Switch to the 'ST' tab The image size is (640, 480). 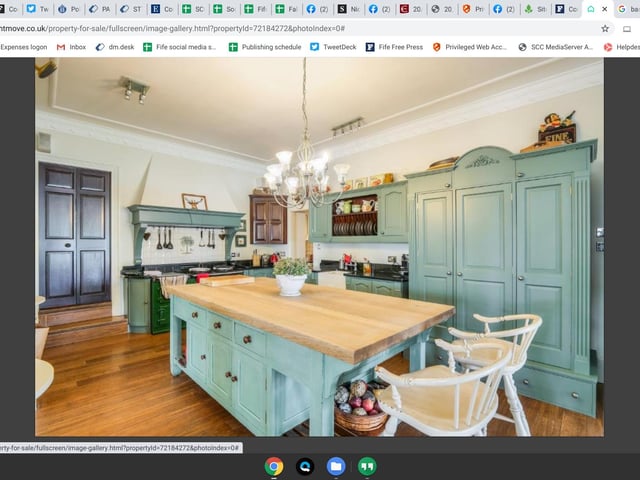tap(131, 9)
